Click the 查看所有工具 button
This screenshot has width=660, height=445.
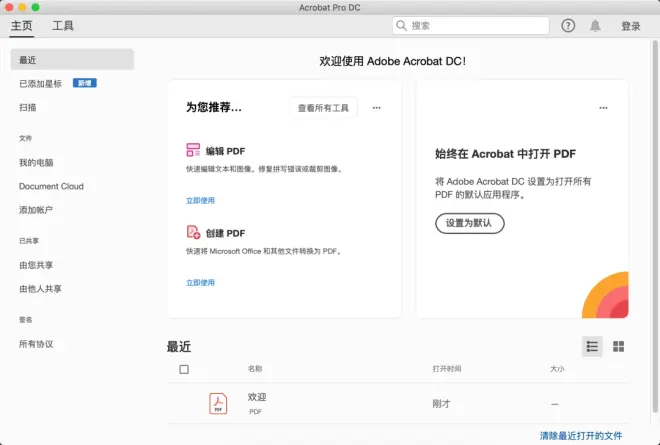pyautogui.click(x=323, y=108)
